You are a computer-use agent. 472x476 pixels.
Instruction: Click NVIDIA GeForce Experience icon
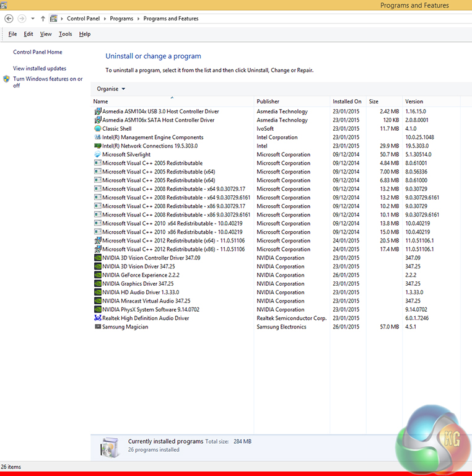(98, 275)
